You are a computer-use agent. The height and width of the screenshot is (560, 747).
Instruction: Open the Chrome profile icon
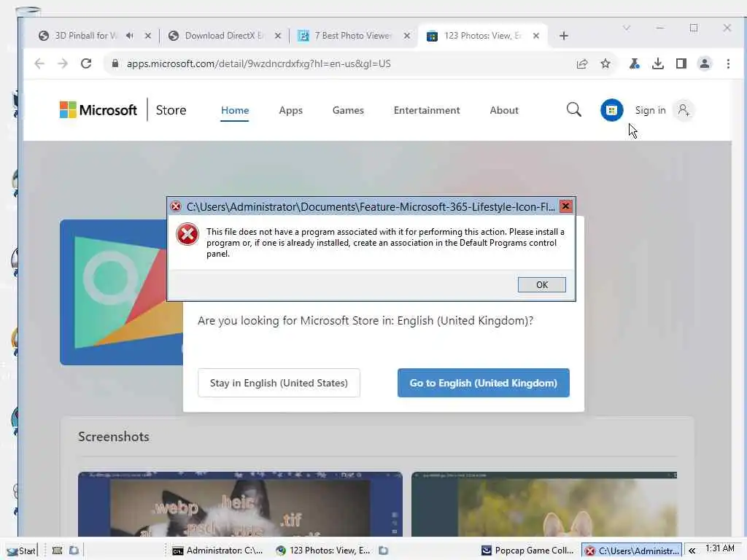[704, 64]
